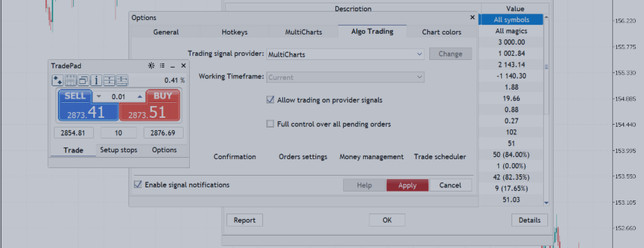Click the Apply button
Viewport: 644px width, 248px height.
point(407,185)
